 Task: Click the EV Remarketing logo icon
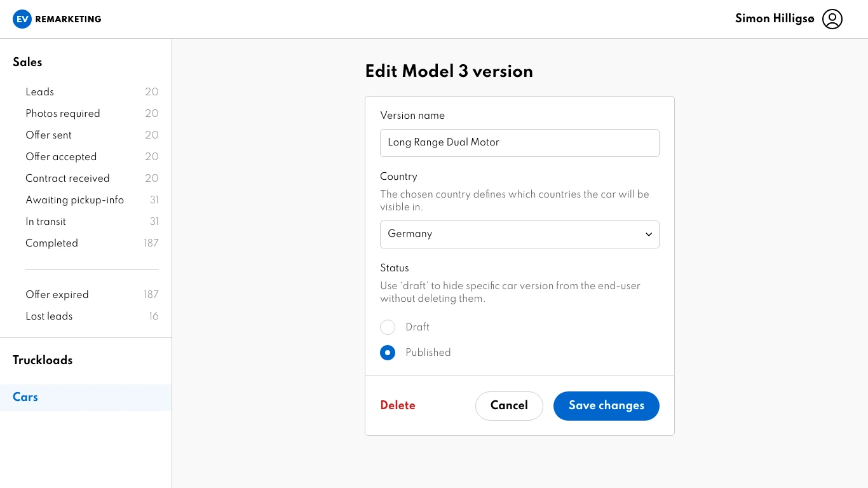click(x=22, y=19)
